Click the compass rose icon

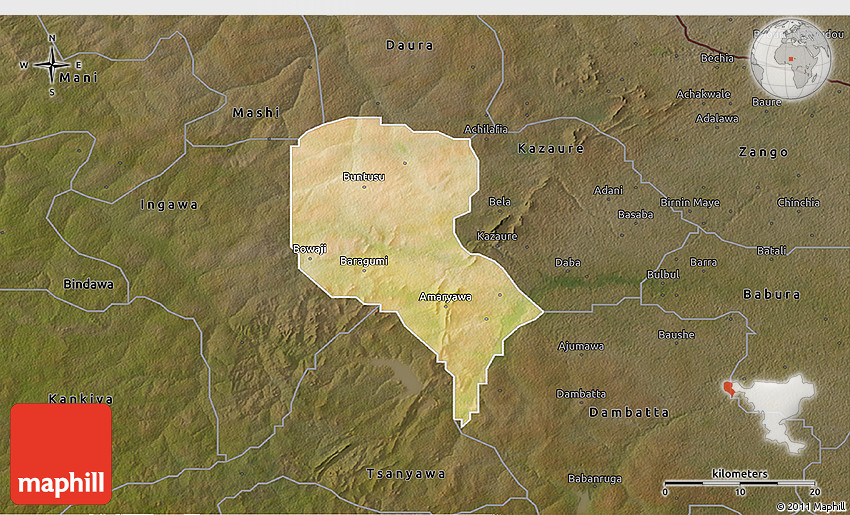pyautogui.click(x=51, y=66)
